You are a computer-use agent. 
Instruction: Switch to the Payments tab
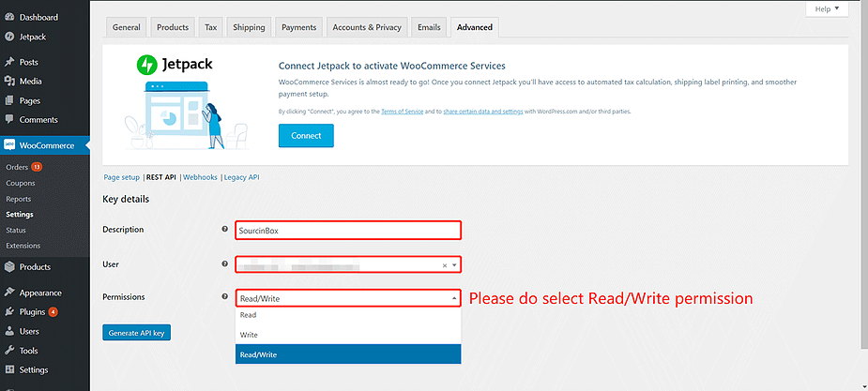(x=299, y=27)
